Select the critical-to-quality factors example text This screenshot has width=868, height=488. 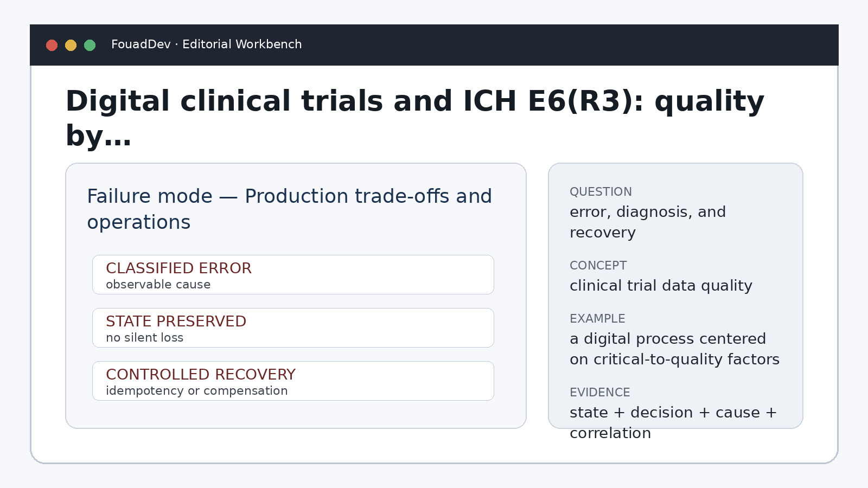675,349
